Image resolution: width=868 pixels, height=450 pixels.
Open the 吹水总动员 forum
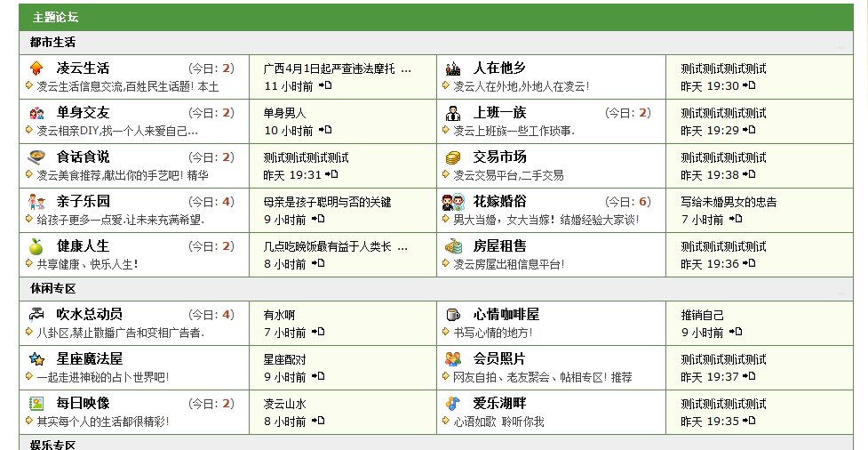click(x=90, y=314)
